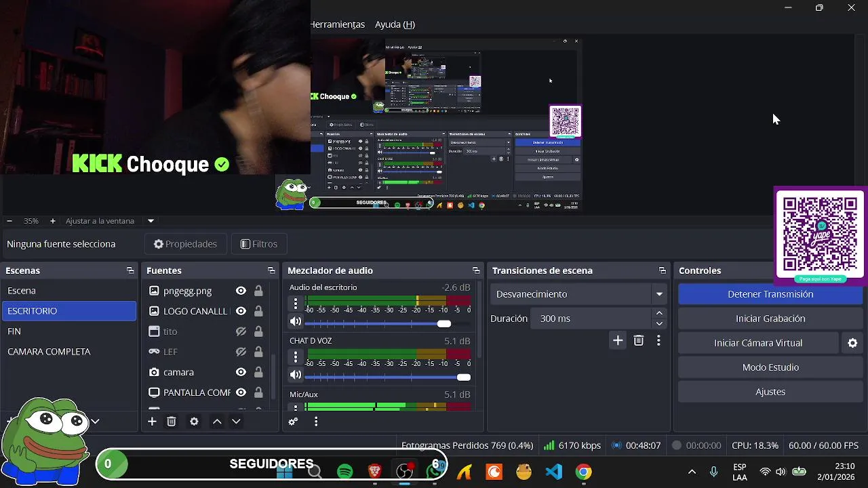Toggle lock on pngegg.png source
The height and width of the screenshot is (488, 868).
pos(258,291)
